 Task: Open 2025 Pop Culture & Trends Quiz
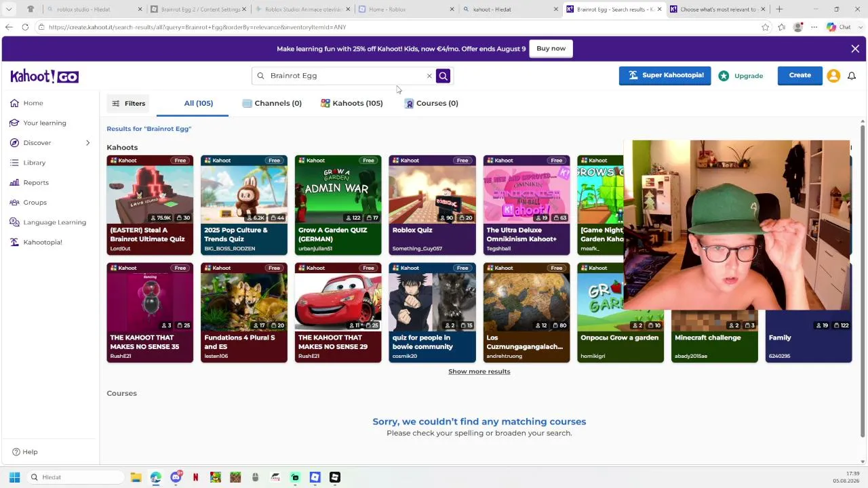click(244, 205)
